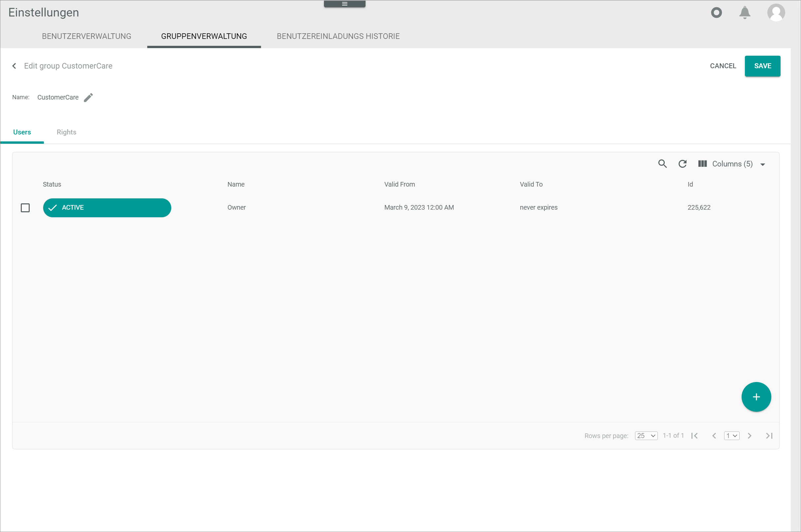The width and height of the screenshot is (801, 532).
Task: Expand the Columns (5) dropdown
Action: point(732,164)
